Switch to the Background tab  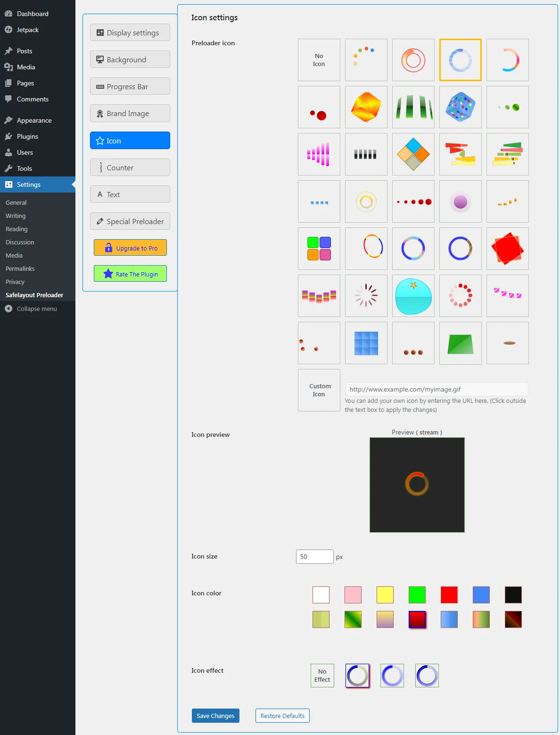tap(130, 59)
